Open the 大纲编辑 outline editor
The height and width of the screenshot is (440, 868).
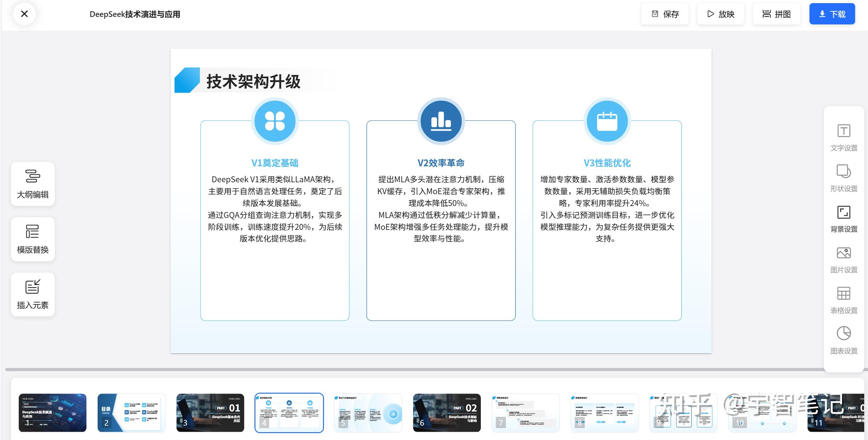tap(32, 184)
